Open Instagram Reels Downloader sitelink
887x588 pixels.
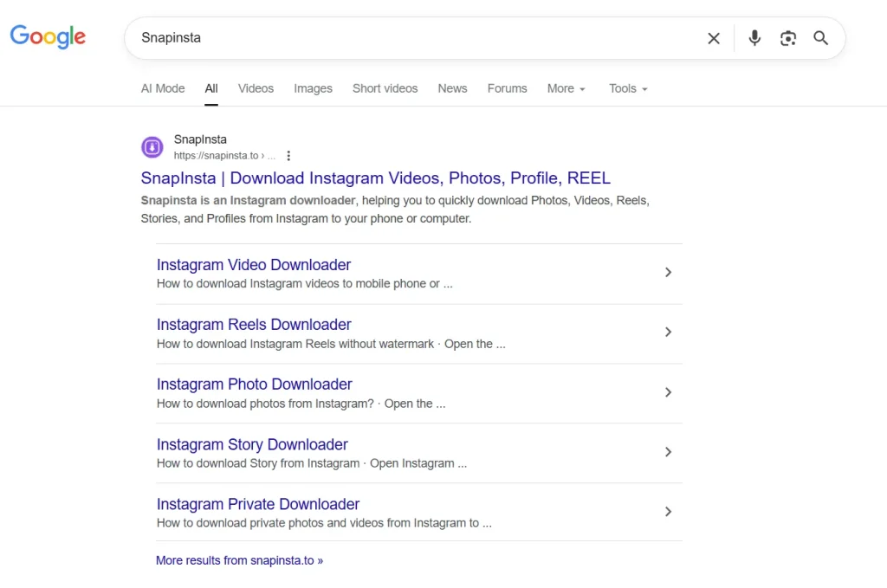point(254,325)
